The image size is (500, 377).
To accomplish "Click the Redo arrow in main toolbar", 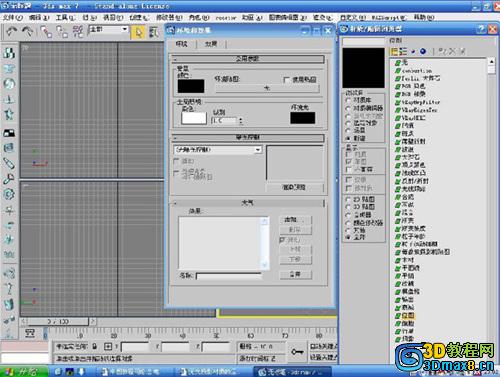I will (x=27, y=32).
